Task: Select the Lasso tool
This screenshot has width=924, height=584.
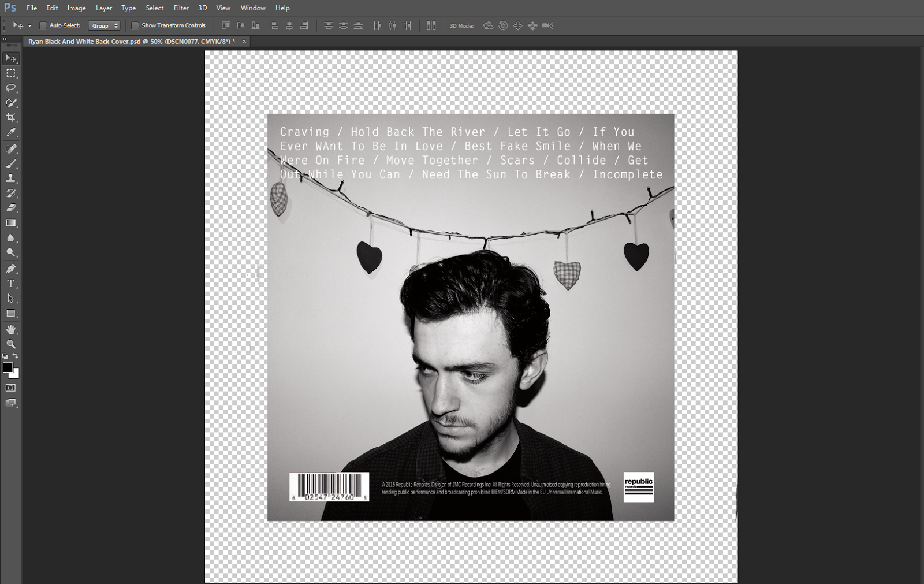Action: pyautogui.click(x=11, y=88)
